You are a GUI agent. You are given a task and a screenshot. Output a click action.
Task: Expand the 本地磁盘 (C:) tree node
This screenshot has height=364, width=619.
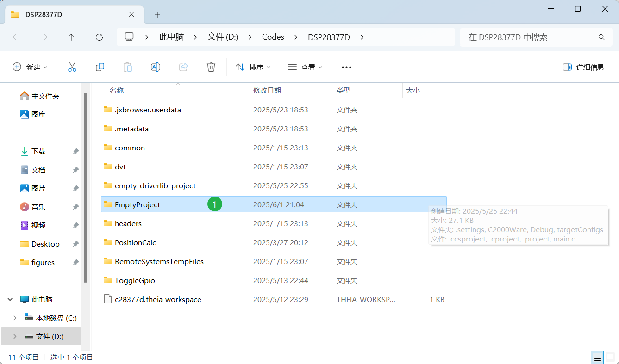pyautogui.click(x=15, y=318)
